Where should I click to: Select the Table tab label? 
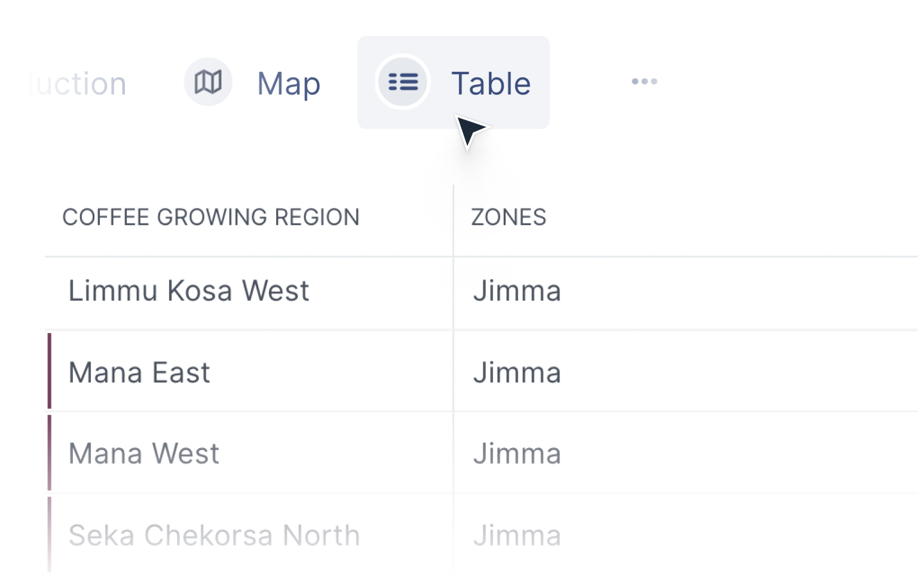491,84
